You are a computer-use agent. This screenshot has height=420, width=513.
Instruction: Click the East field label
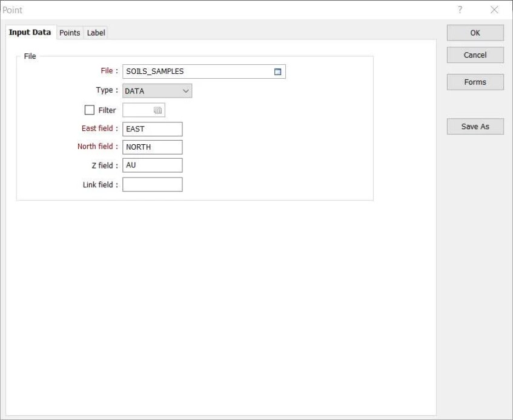[x=99, y=128]
